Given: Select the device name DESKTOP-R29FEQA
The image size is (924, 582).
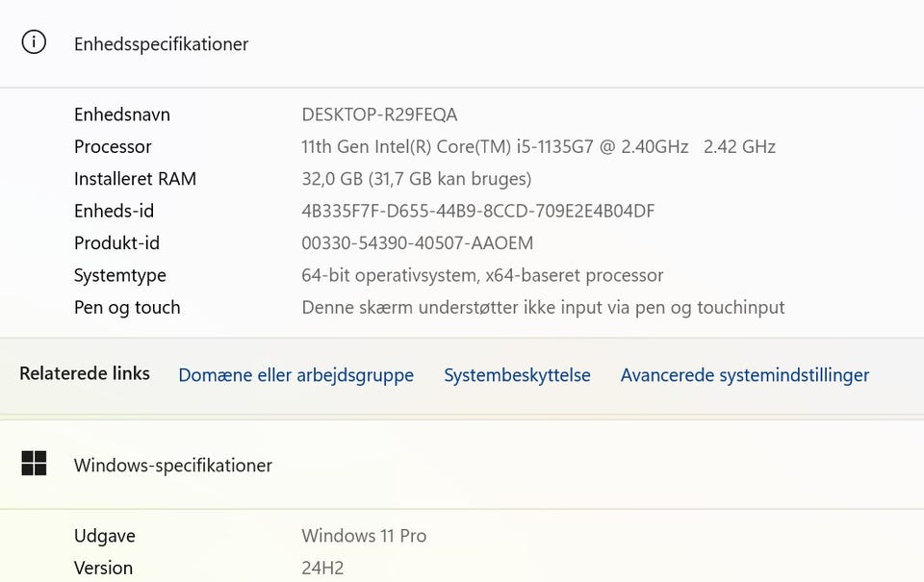Looking at the screenshot, I should pyautogui.click(x=379, y=114).
